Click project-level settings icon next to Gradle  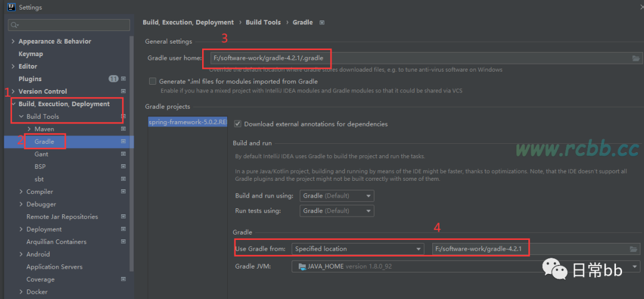(x=123, y=141)
